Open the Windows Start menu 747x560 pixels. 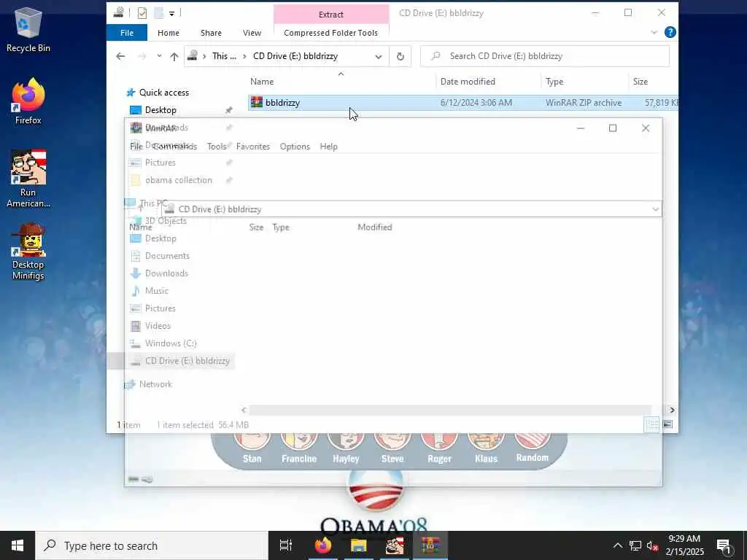[18, 545]
